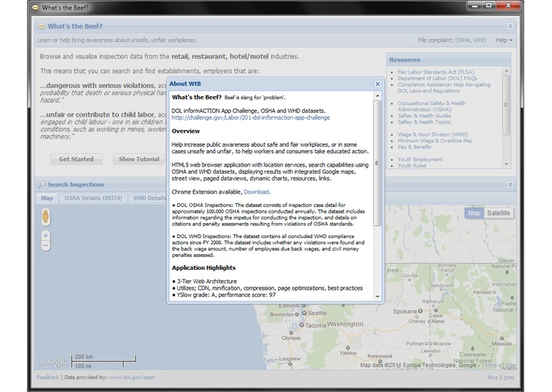
Task: Switch map view to Map mode
Action: coord(474,213)
